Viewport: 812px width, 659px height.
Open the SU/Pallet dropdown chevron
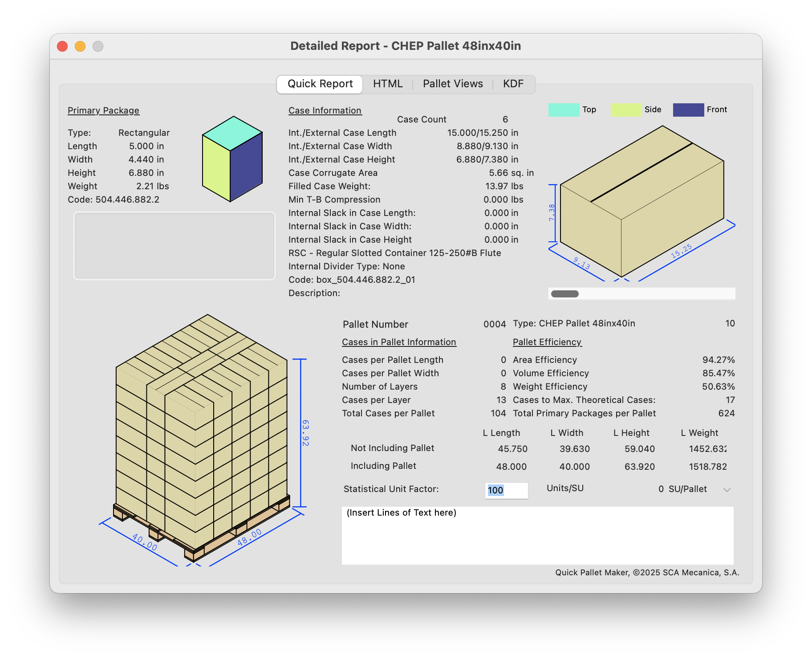(727, 490)
